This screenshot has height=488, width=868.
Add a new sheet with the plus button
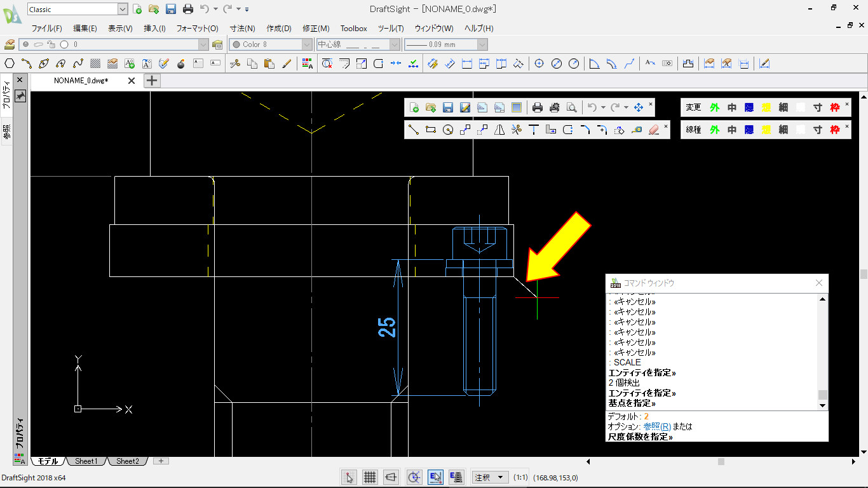161,461
